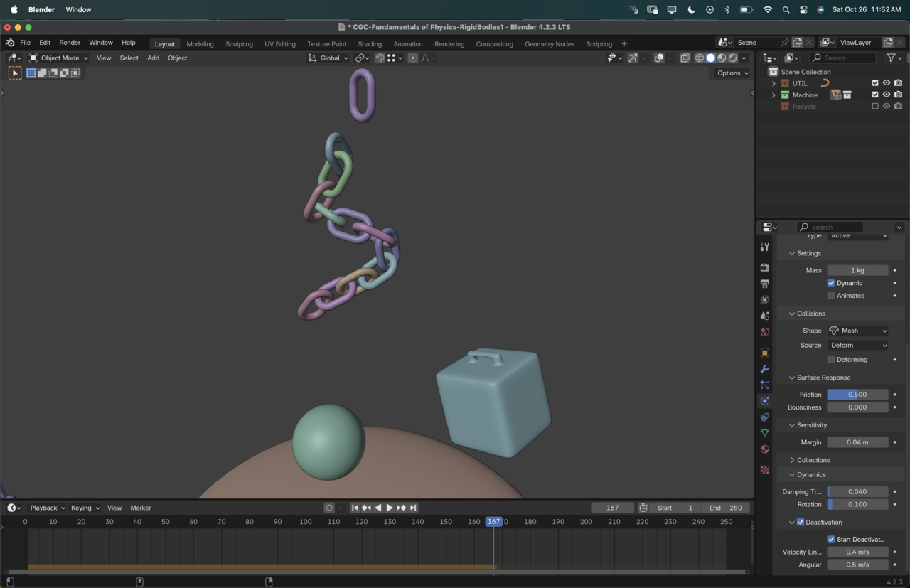Open the viewport Add menu
910x588 pixels.
(153, 58)
